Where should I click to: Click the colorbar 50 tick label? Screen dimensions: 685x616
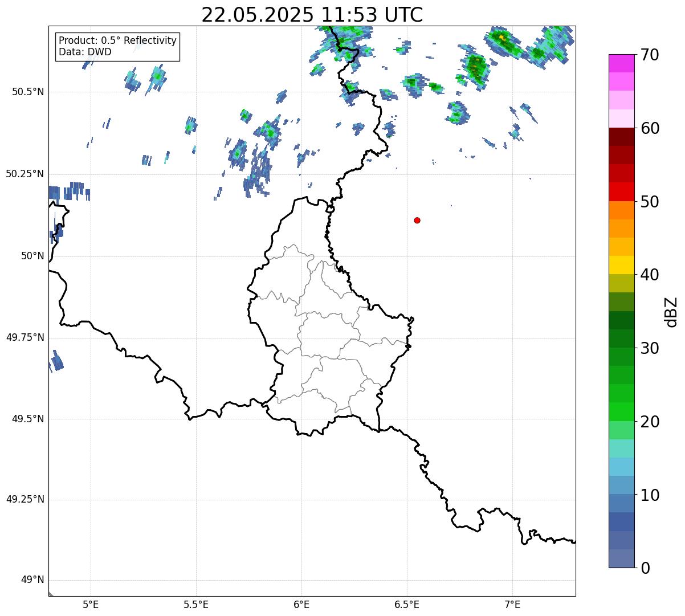pyautogui.click(x=650, y=202)
